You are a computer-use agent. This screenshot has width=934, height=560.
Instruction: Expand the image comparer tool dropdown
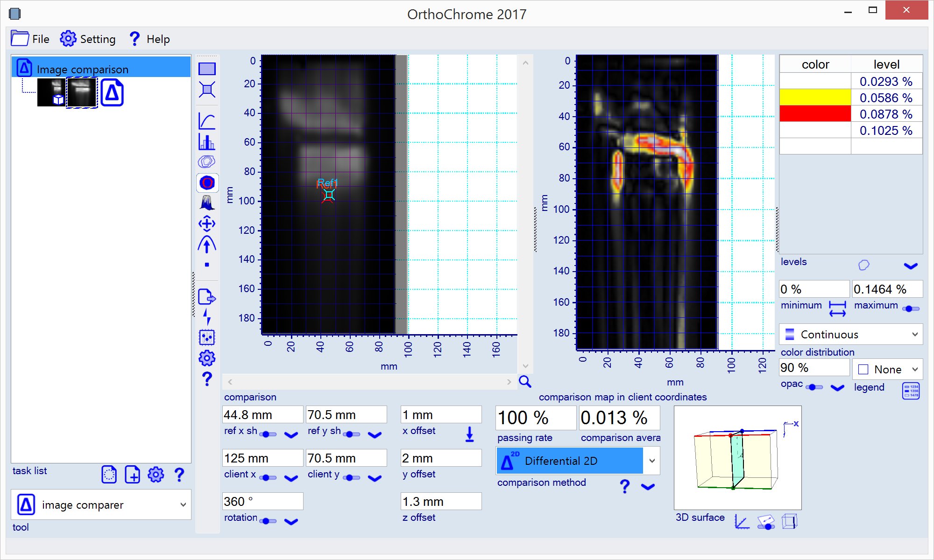coord(183,504)
